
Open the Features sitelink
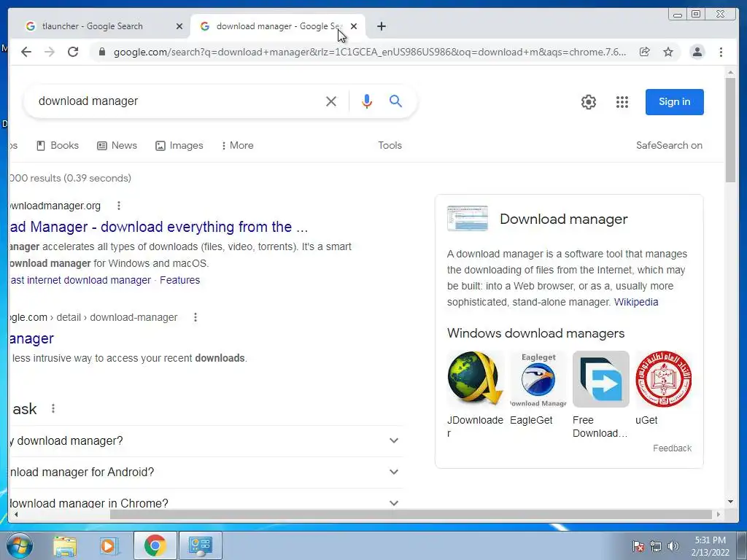pos(179,280)
